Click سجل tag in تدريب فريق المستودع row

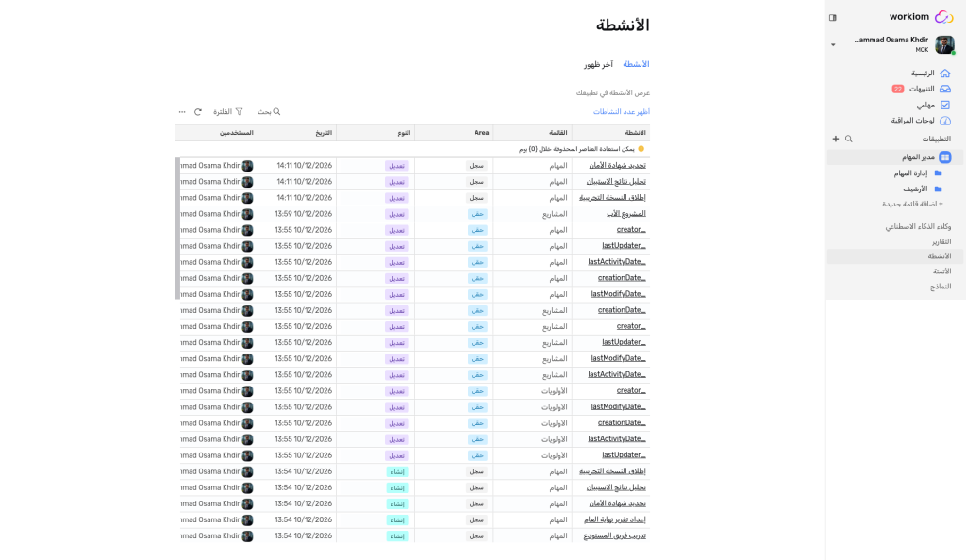click(476, 536)
